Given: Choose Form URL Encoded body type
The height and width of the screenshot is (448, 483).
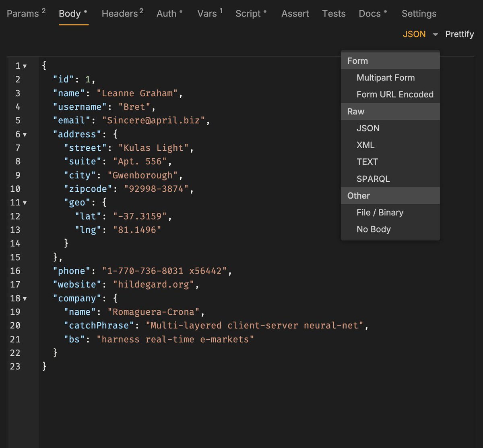Looking at the screenshot, I should point(390,94).
